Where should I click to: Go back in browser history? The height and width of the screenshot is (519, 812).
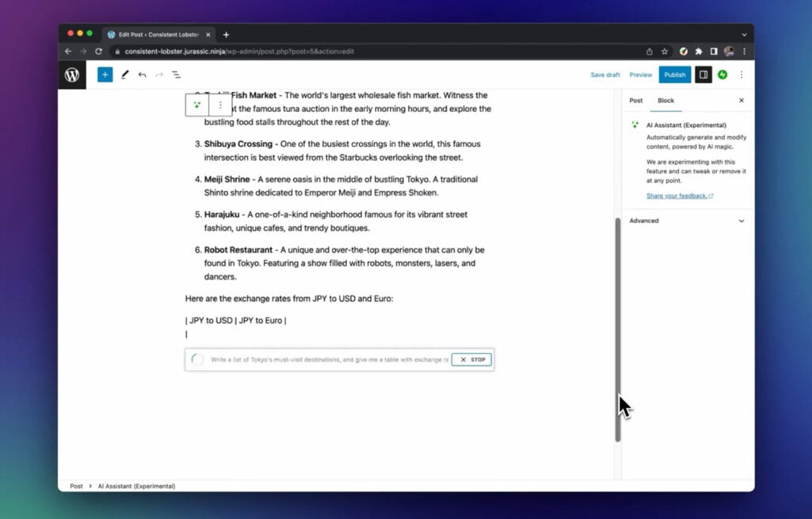click(x=68, y=52)
